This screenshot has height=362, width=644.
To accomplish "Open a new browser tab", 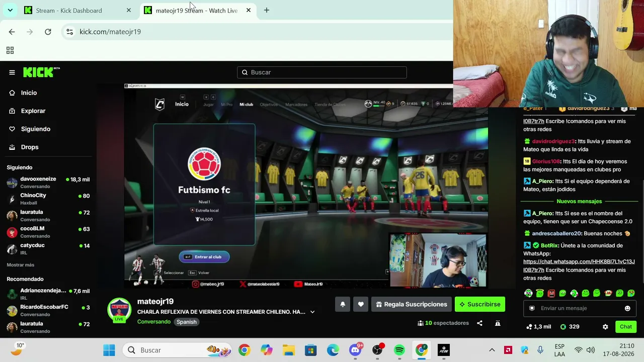I will 267,11.
